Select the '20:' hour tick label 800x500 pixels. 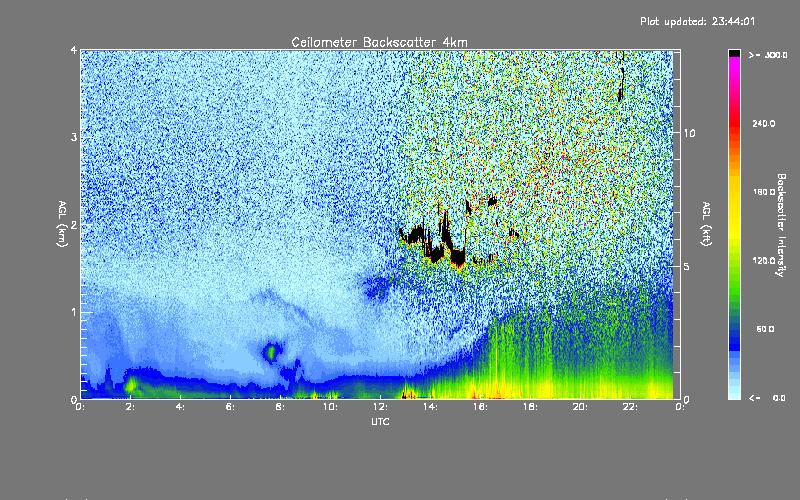click(x=581, y=407)
